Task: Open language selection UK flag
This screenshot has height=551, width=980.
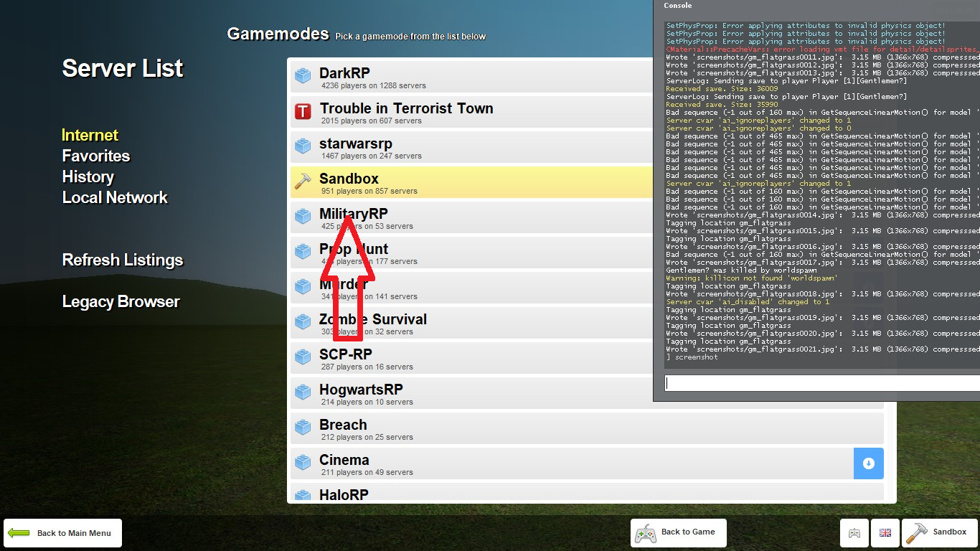Action: pyautogui.click(x=885, y=533)
